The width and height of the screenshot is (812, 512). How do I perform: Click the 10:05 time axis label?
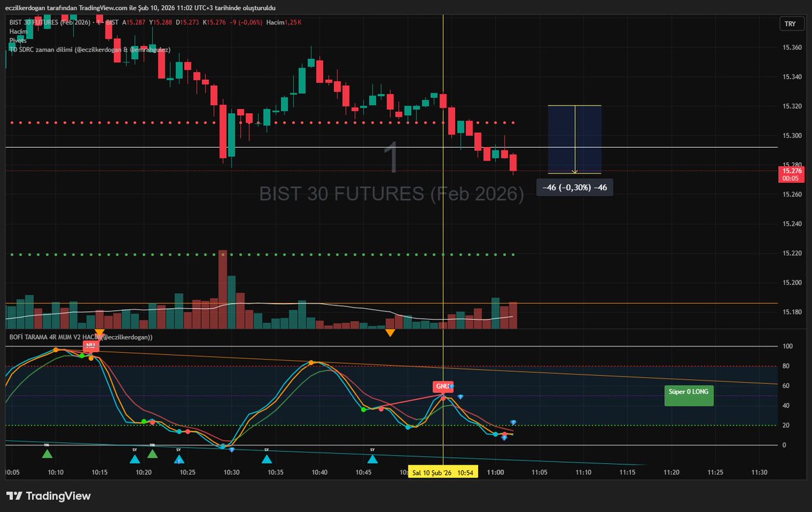pyautogui.click(x=12, y=472)
